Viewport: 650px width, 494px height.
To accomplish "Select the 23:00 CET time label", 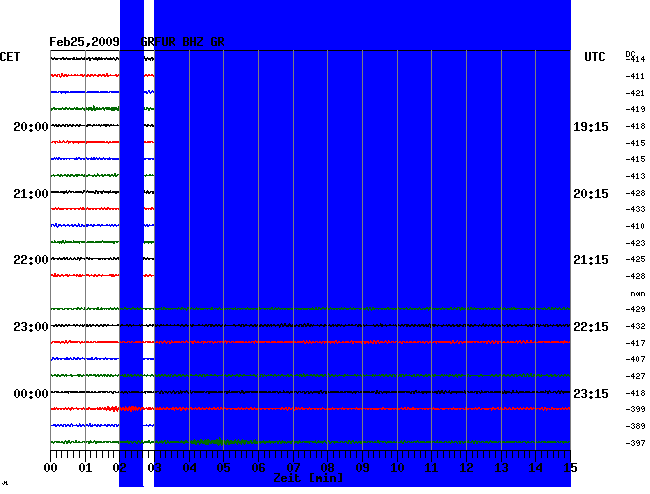I will click(x=31, y=327).
